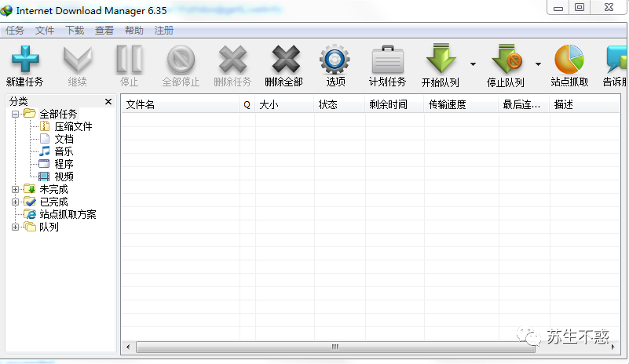Minimize the Internet Download Manager window
629x364 pixels.
point(558,8)
